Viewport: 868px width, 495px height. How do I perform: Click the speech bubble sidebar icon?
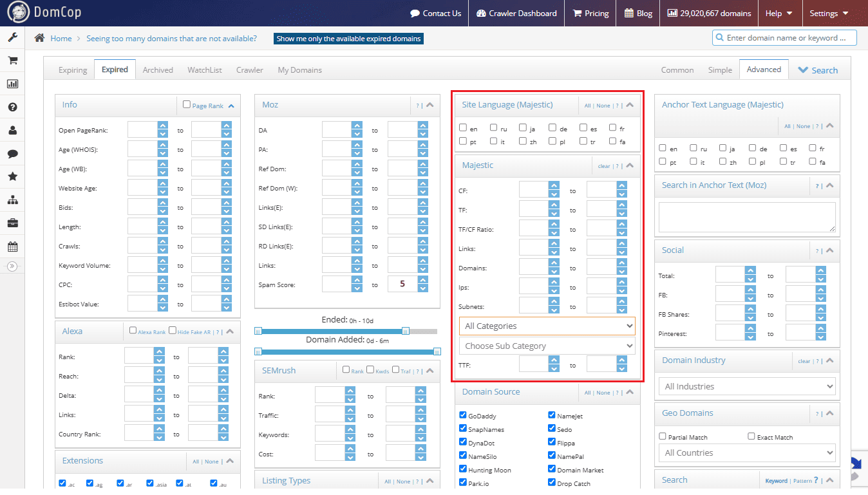click(12, 154)
